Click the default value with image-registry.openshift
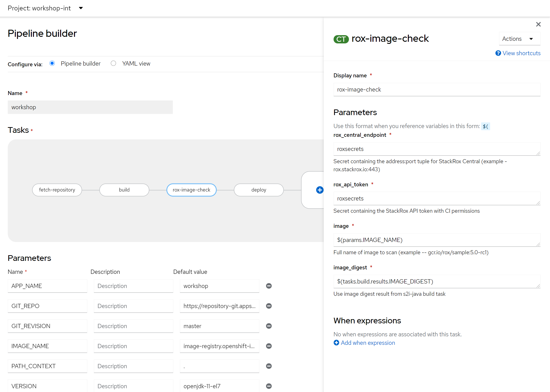The image size is (550, 392). 219,346
